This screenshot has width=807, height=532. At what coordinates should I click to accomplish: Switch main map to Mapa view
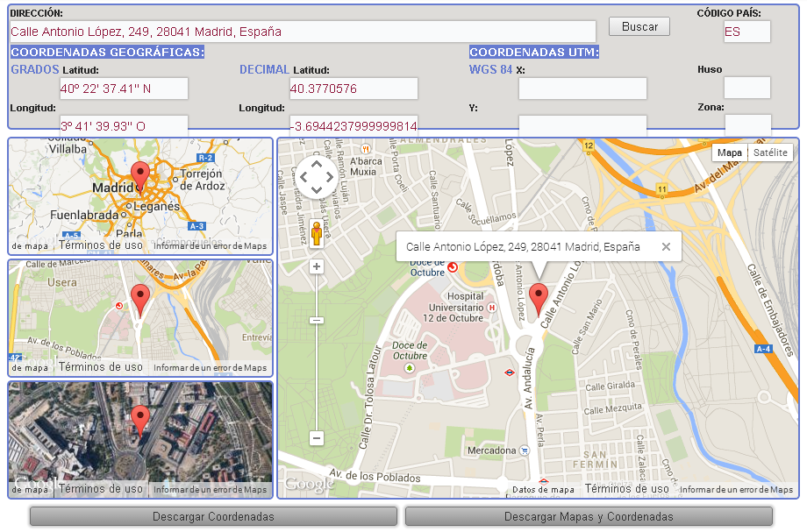729,153
